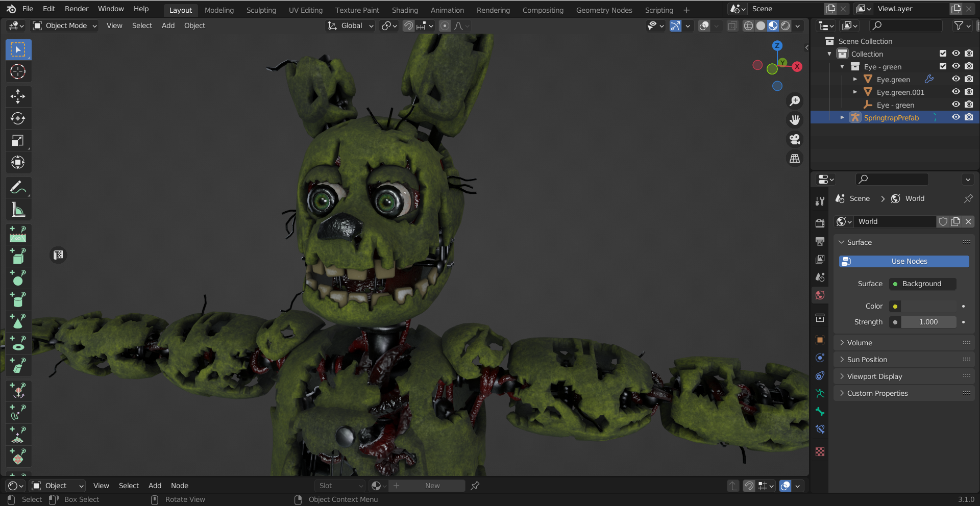Pick the Transform tool
Viewport: 980px width, 506px height.
click(x=18, y=162)
